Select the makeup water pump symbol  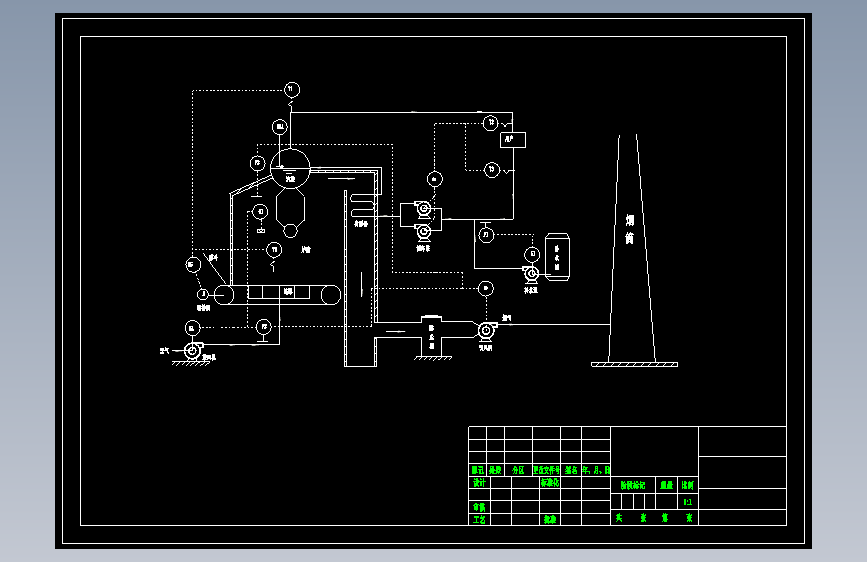(x=531, y=273)
